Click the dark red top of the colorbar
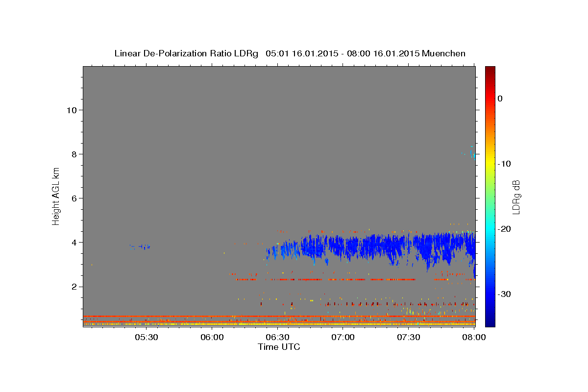The width and height of the screenshot is (588, 392). (x=490, y=70)
